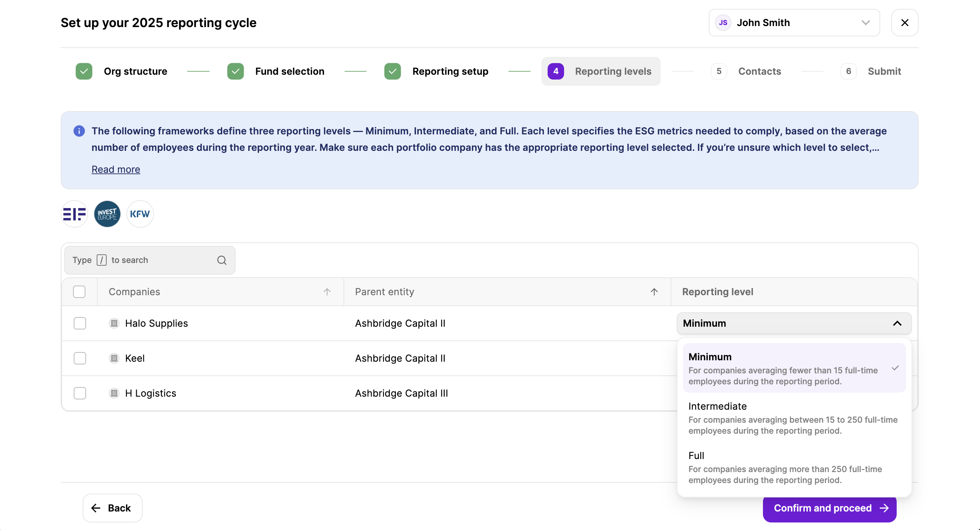
Task: Click the EIF framework logo
Action: [x=74, y=214]
